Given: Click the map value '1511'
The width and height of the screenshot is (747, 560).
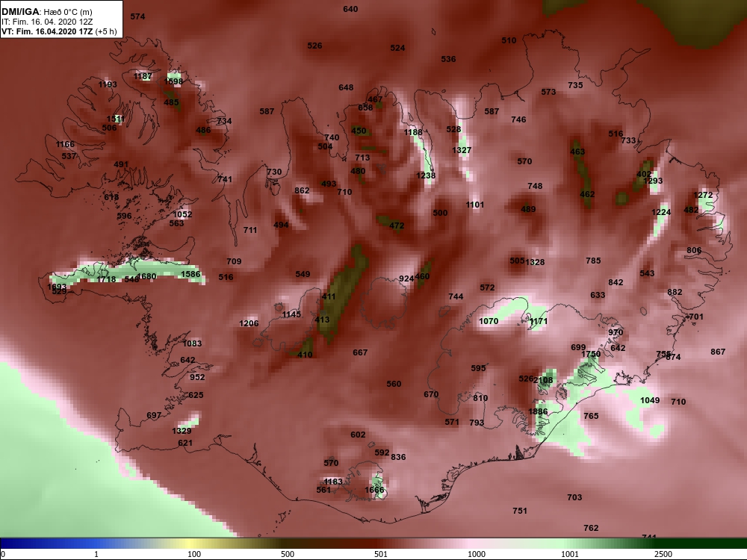Looking at the screenshot, I should 116,119.
